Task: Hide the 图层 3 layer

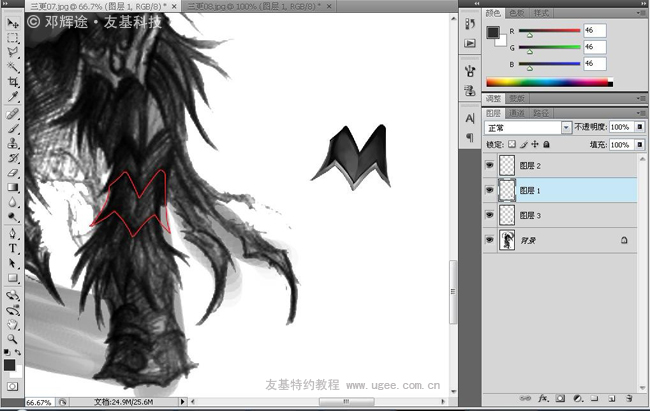Action: (490, 215)
